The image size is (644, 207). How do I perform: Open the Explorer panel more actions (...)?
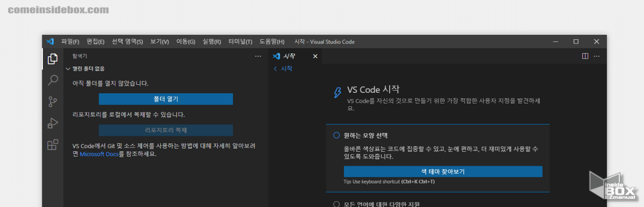coord(258,56)
